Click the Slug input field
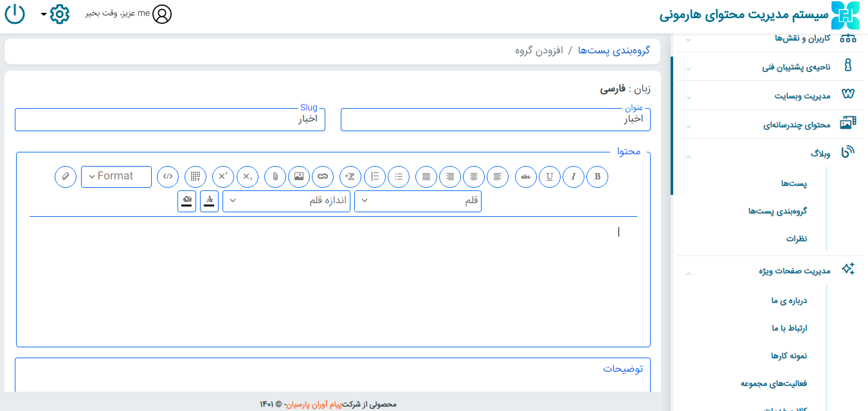868x411 pixels. click(170, 120)
